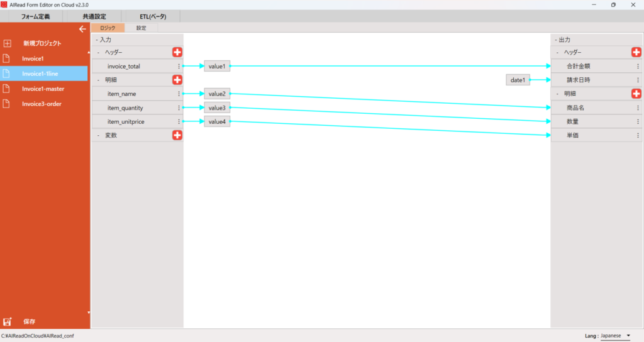Viewport: 644px width, 342px height.
Task: Open the Lang dropdown showing Japanese
Action: coord(615,336)
